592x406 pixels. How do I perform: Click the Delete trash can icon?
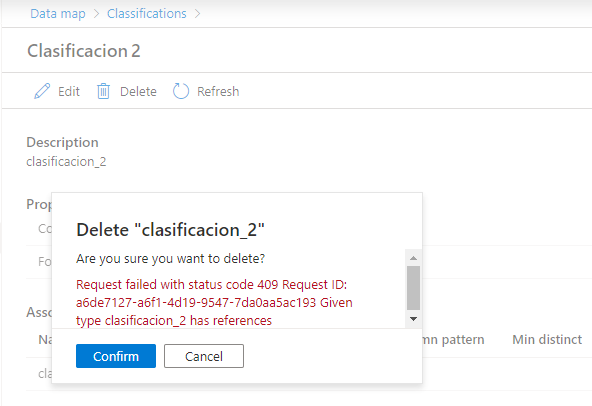tap(103, 91)
